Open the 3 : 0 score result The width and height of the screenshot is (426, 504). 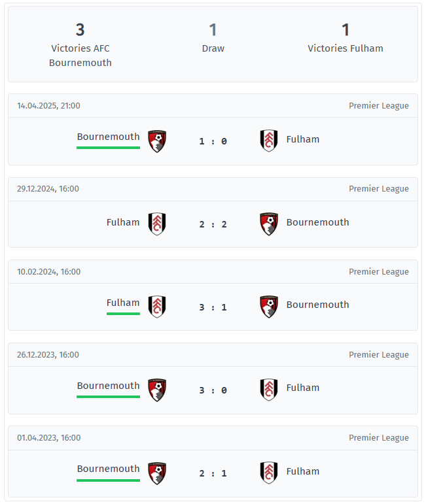[x=213, y=390]
